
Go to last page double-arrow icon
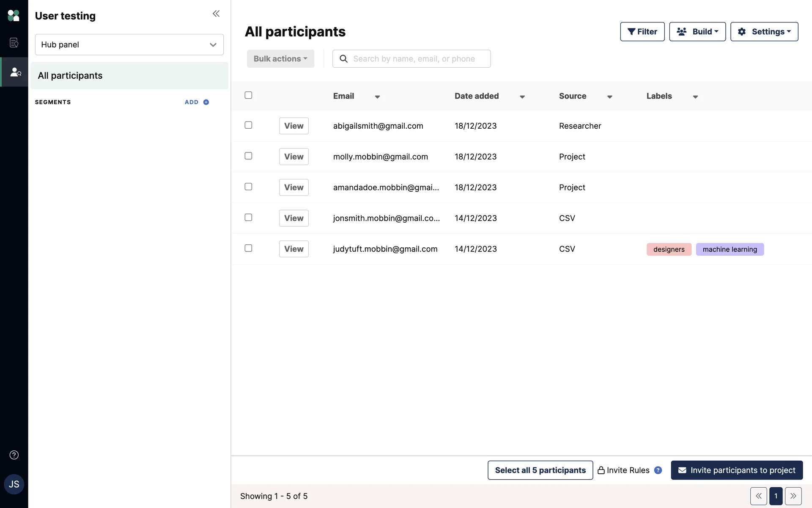click(793, 496)
